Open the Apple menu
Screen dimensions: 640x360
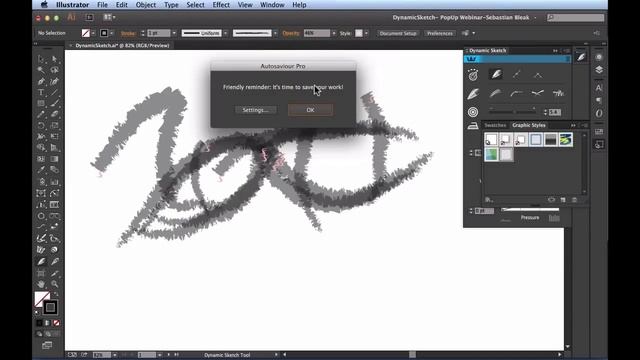click(44, 5)
